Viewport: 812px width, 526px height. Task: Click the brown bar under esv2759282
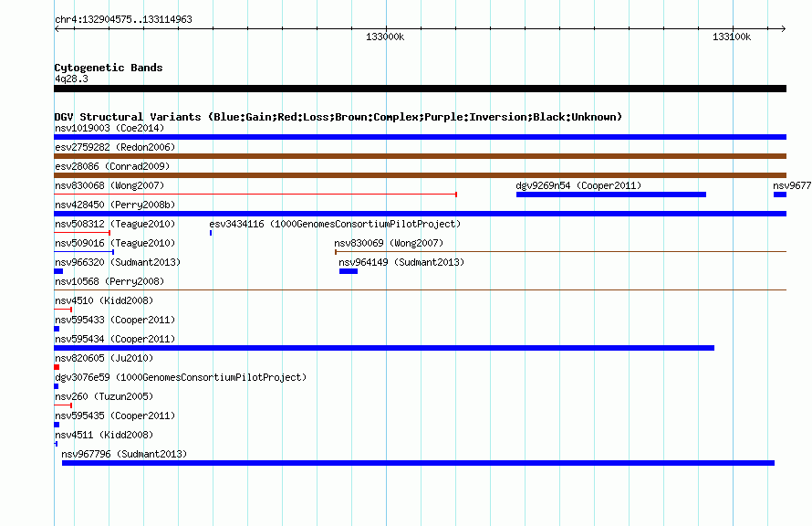pyautogui.click(x=420, y=156)
